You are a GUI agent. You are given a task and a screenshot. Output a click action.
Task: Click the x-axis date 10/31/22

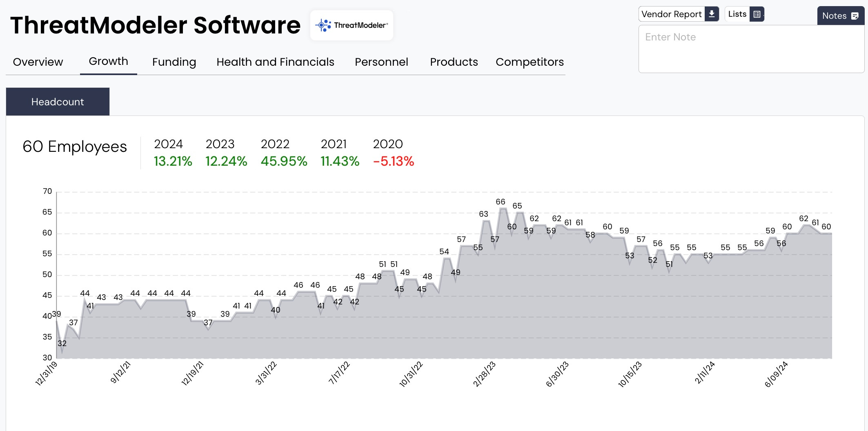click(x=410, y=374)
